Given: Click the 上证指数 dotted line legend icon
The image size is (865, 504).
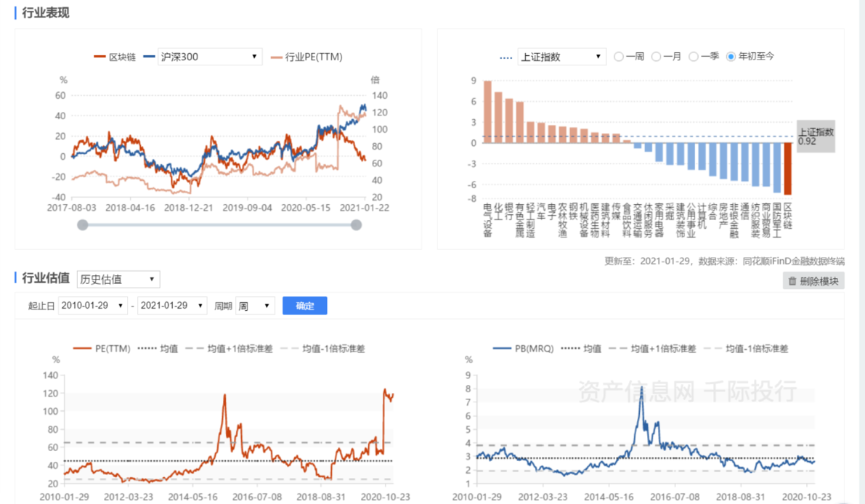Looking at the screenshot, I should click(x=506, y=57).
